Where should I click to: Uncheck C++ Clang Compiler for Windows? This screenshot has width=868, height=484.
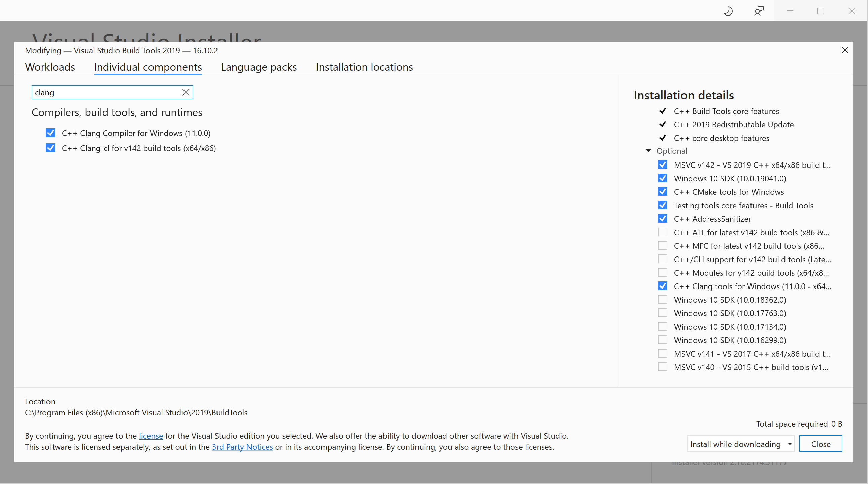click(51, 133)
